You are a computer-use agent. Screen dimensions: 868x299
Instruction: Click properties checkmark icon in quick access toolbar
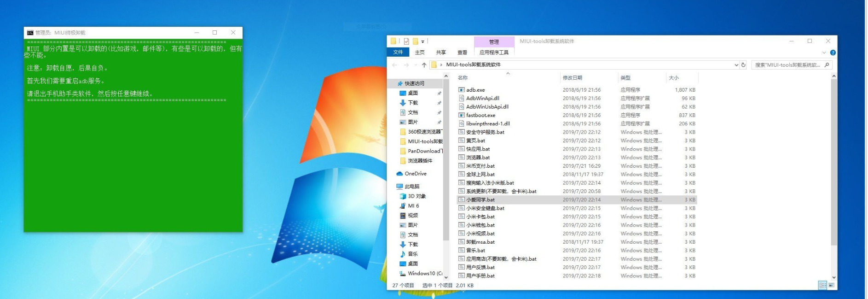[406, 41]
